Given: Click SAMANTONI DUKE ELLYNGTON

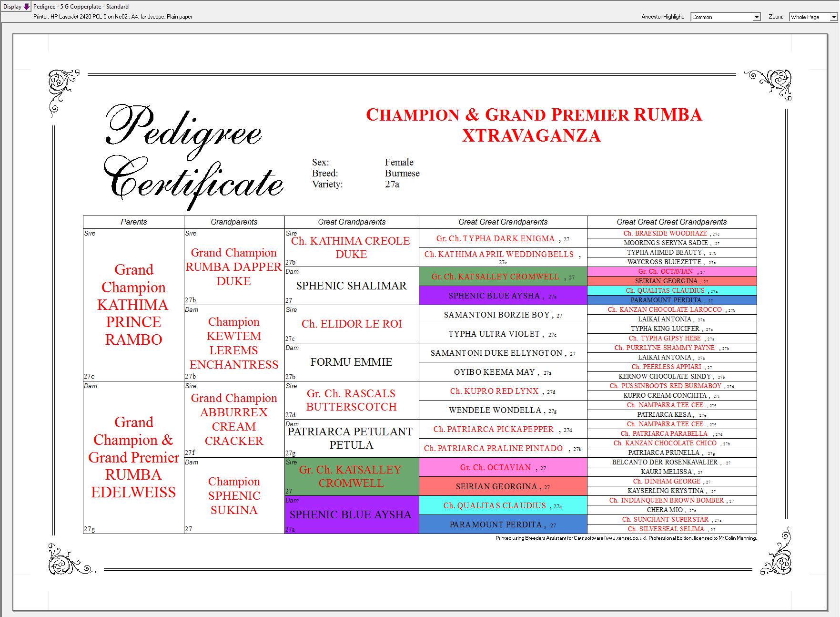Looking at the screenshot, I should [x=503, y=353].
